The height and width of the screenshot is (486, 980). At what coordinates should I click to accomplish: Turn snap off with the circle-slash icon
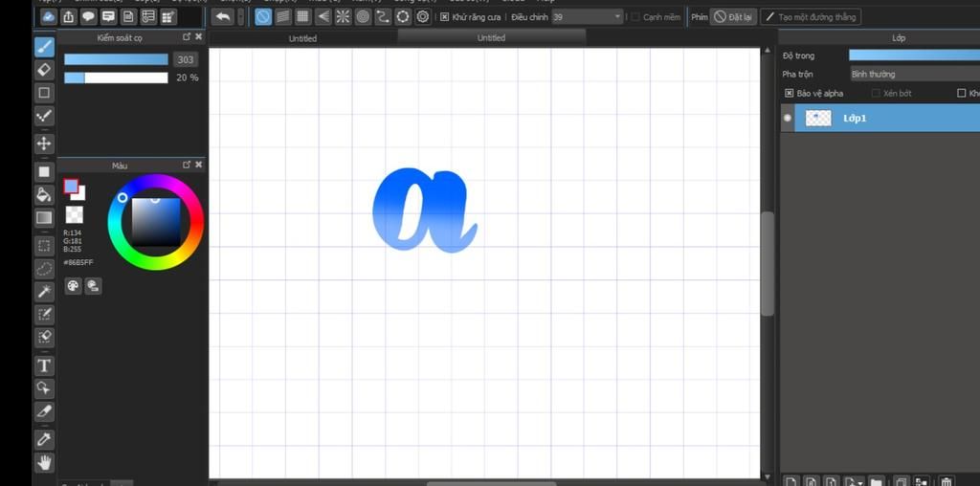click(263, 17)
